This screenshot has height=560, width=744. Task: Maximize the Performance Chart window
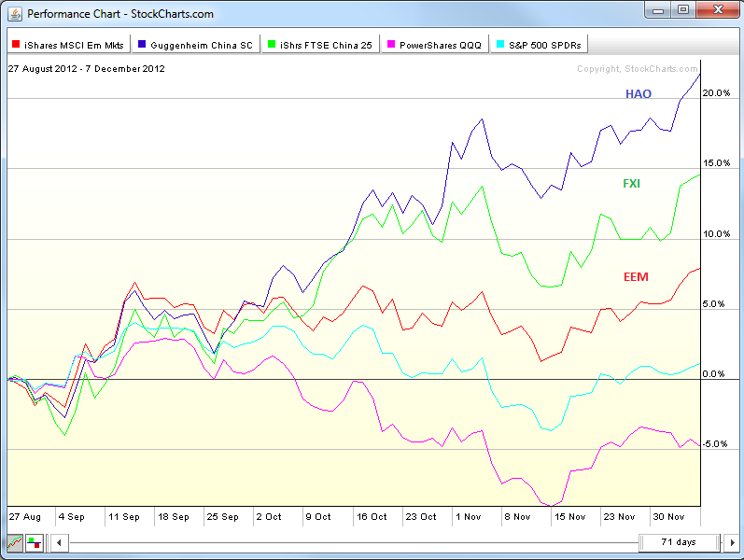(x=683, y=10)
